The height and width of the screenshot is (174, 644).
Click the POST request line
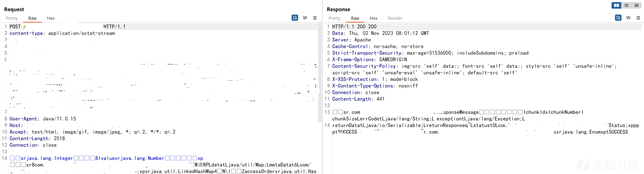tap(15, 27)
